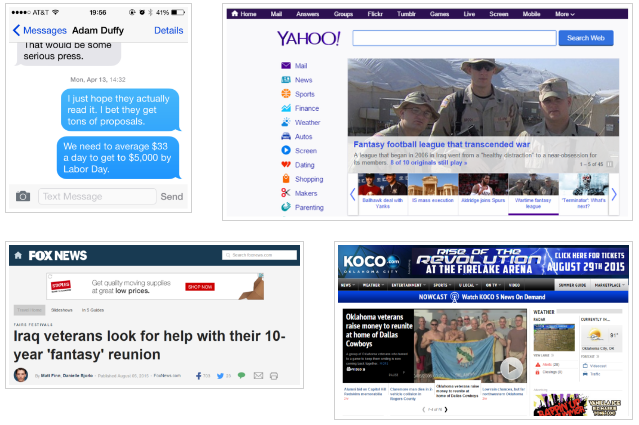This screenshot has height=425, width=639.
Task: Open KOCO weather radar thumbnail
Action: pos(554,338)
